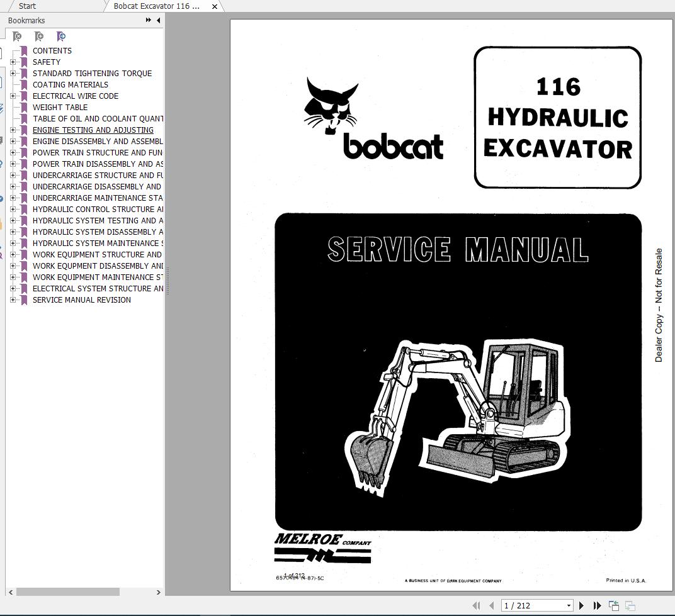
Task: Click the 116 HYDRAULIC EXCAVATOR heading box
Action: 558,118
